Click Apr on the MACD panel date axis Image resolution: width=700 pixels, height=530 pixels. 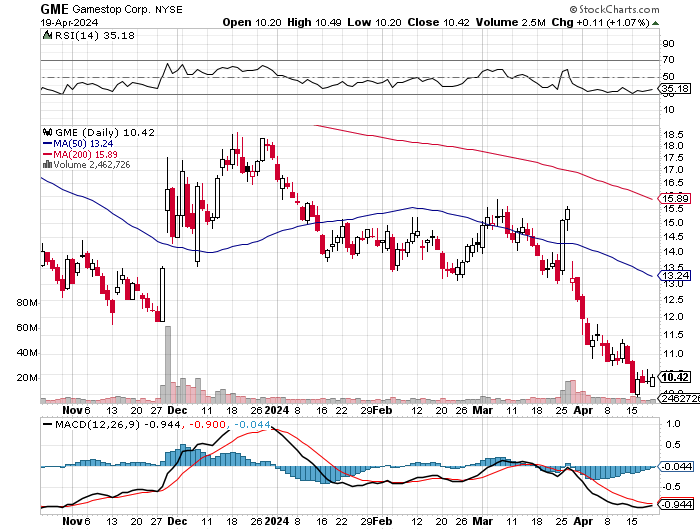pyautogui.click(x=583, y=522)
